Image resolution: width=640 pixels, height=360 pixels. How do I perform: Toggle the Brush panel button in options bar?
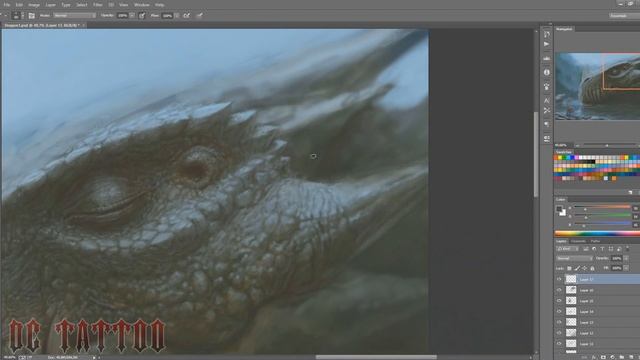[31, 16]
